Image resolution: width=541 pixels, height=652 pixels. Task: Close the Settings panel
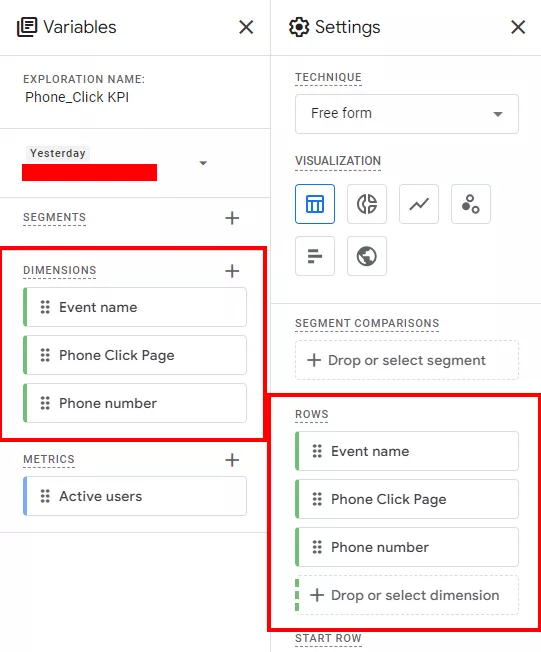coord(518,27)
